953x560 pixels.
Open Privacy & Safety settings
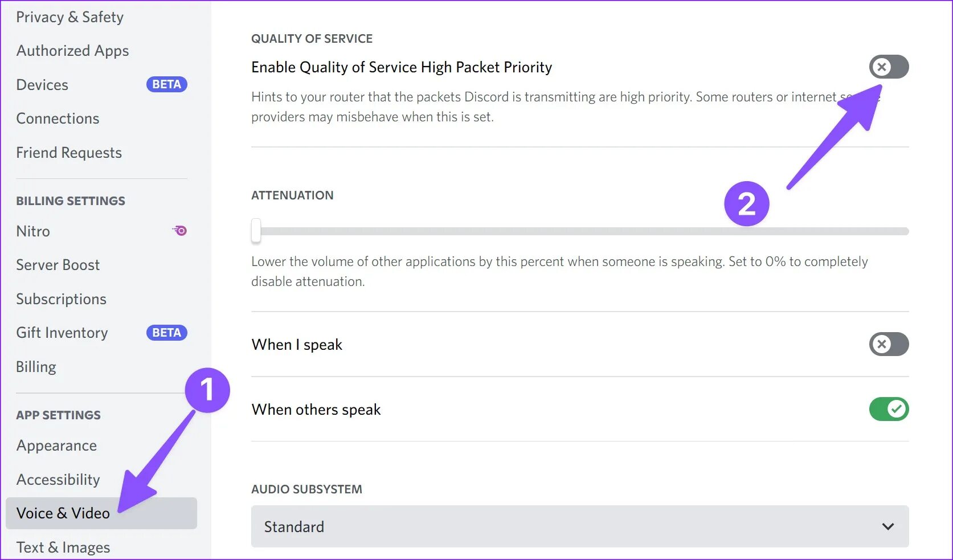coord(69,17)
